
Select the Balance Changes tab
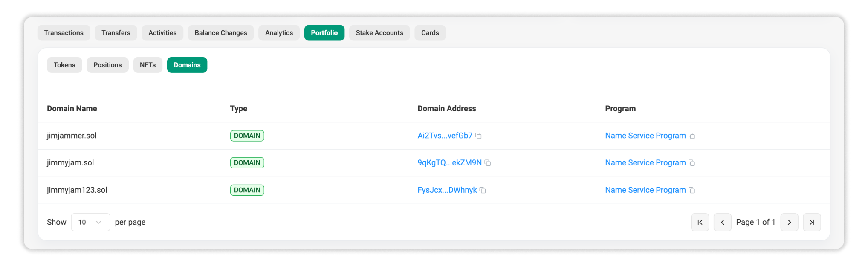click(x=220, y=33)
